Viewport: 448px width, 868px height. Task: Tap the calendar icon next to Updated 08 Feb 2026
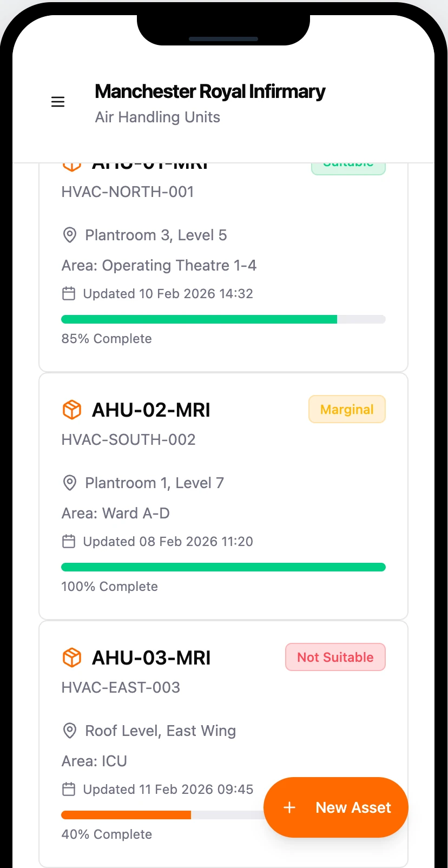tap(69, 541)
